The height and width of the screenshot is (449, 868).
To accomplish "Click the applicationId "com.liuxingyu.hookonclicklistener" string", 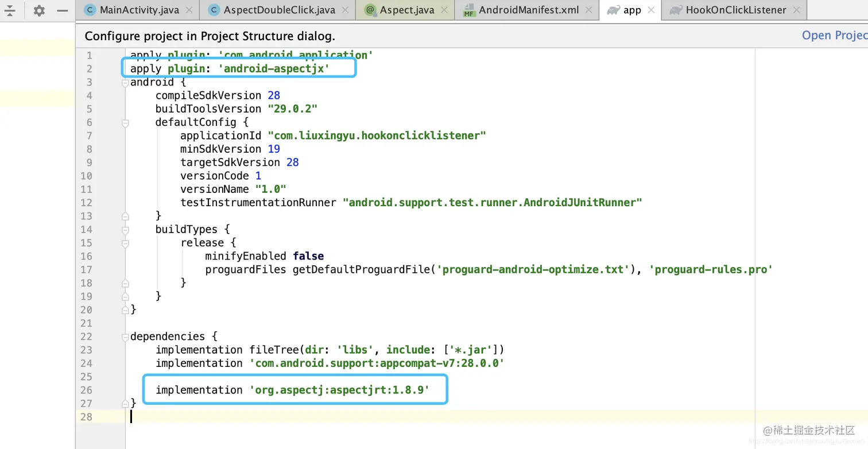I will pyautogui.click(x=377, y=136).
